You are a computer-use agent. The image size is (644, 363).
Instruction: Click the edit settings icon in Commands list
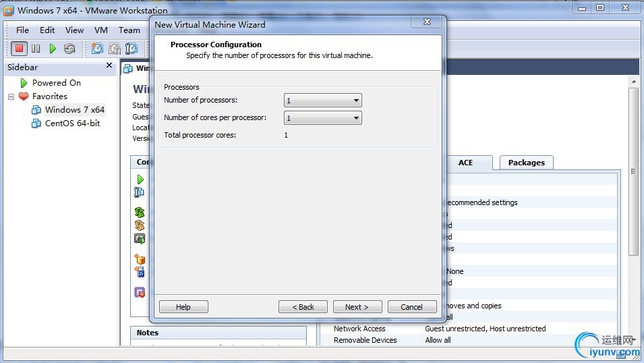click(139, 192)
